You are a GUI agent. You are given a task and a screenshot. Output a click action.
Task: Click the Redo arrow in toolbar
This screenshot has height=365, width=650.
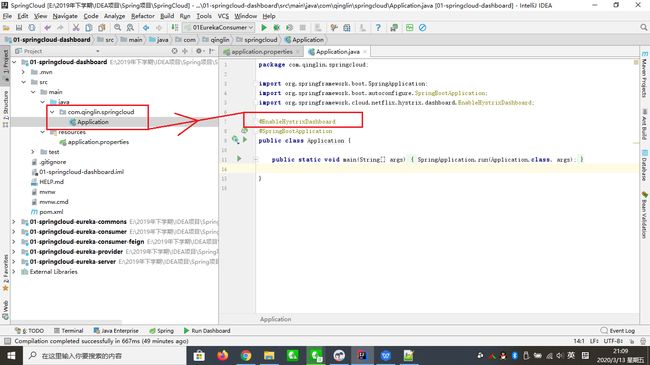click(x=60, y=28)
